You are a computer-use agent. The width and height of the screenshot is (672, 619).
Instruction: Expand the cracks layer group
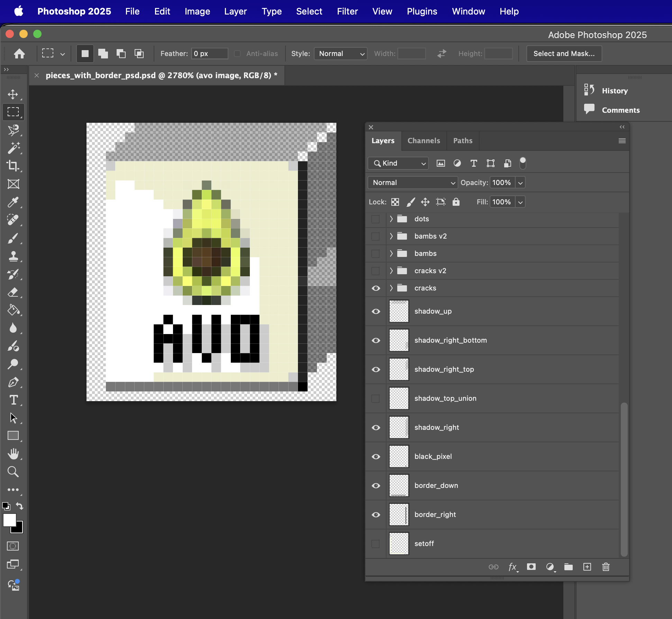coord(391,288)
